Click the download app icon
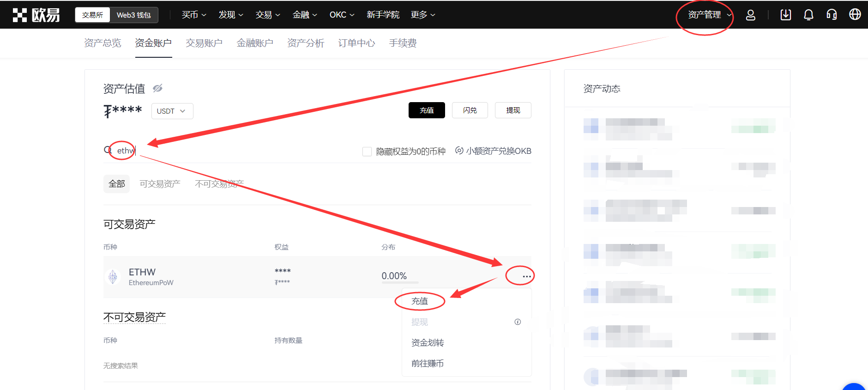Image resolution: width=868 pixels, height=390 pixels. (785, 15)
